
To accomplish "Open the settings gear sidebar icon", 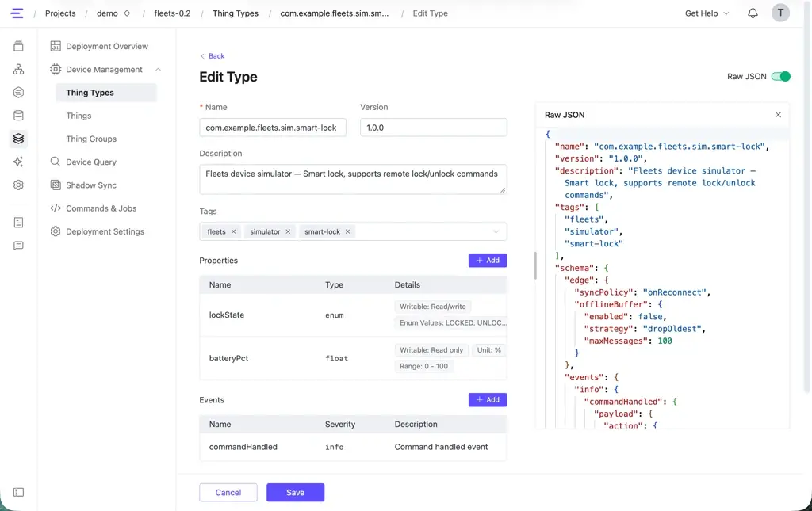I will (19, 185).
